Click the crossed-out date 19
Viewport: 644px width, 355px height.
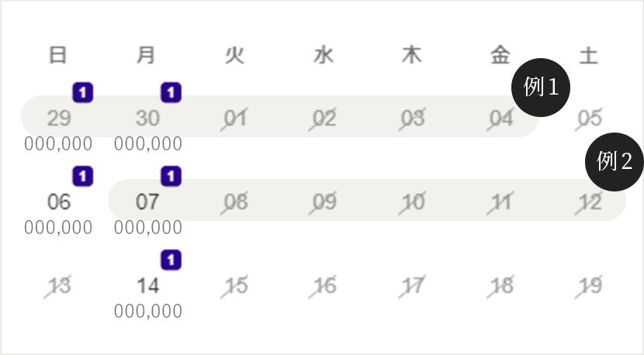click(590, 286)
